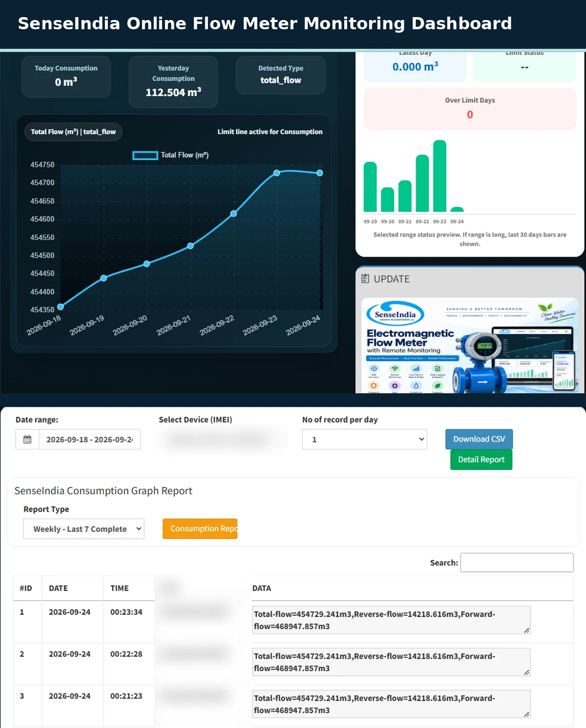
Task: Click the data textarea in row 1
Action: click(391, 620)
